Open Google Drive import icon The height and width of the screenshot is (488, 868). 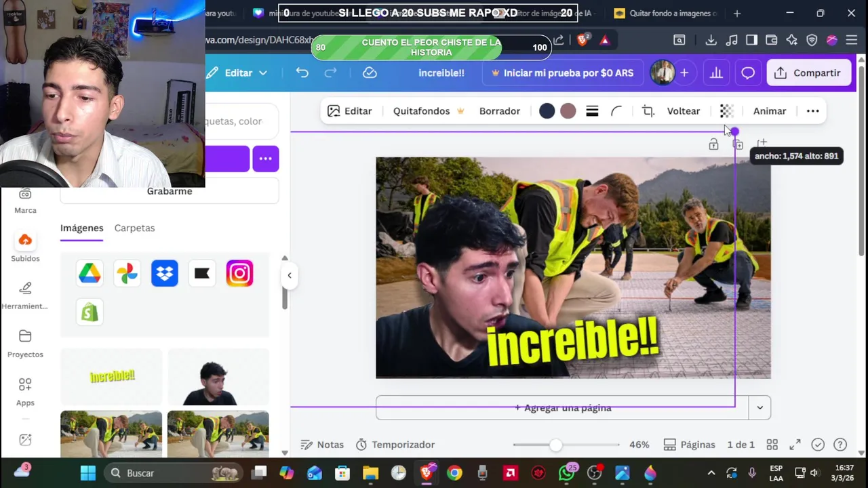point(90,273)
